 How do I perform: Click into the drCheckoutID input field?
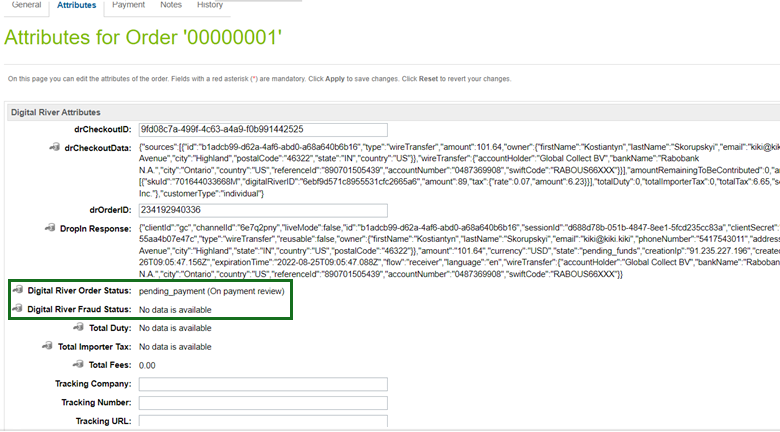pos(220,129)
